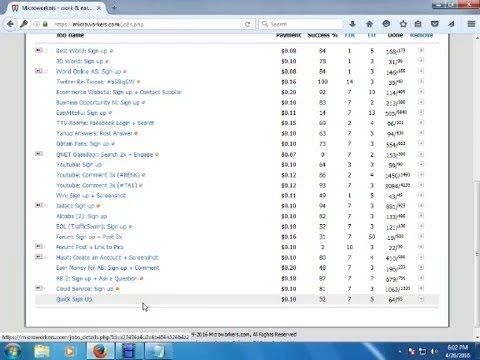480x360 pixels.
Task: Open 'Business Opportunity' Sign up job
Action: click(98, 102)
